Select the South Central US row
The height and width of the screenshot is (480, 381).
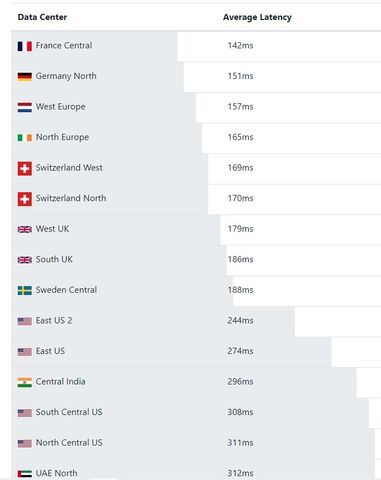(x=196, y=413)
